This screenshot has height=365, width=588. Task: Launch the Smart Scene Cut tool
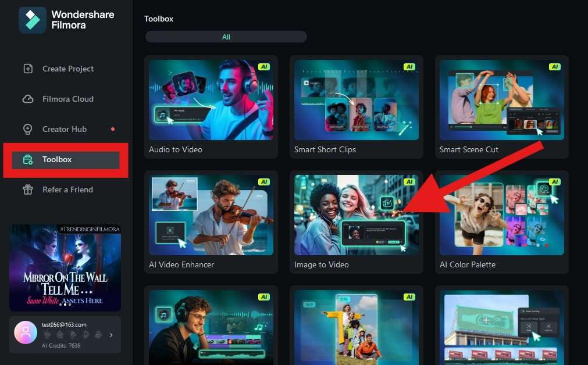pyautogui.click(x=502, y=107)
